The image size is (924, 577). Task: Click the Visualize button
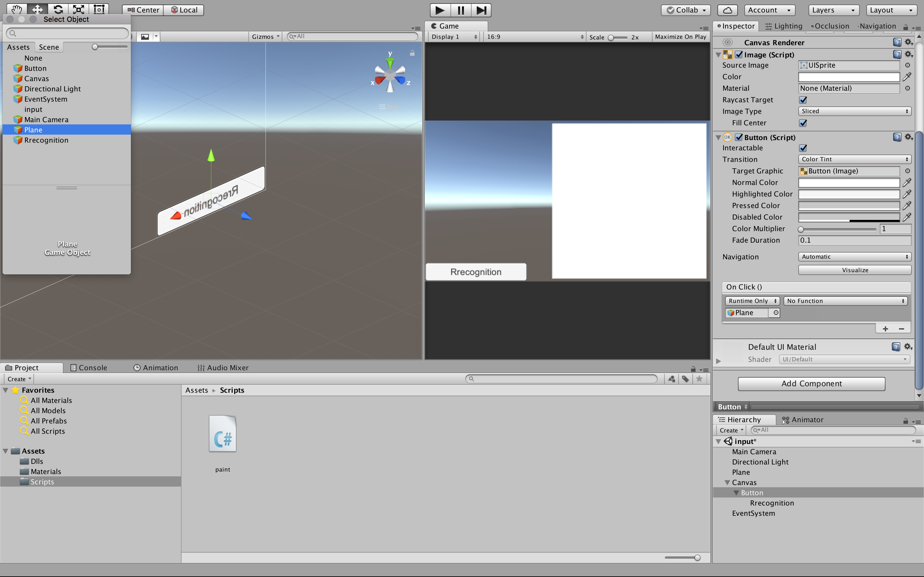(854, 270)
